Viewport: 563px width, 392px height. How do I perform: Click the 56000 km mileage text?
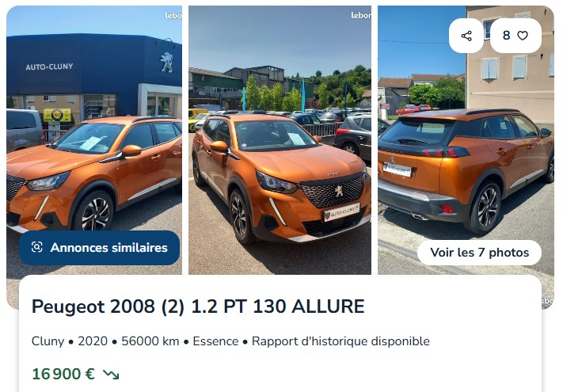point(150,341)
